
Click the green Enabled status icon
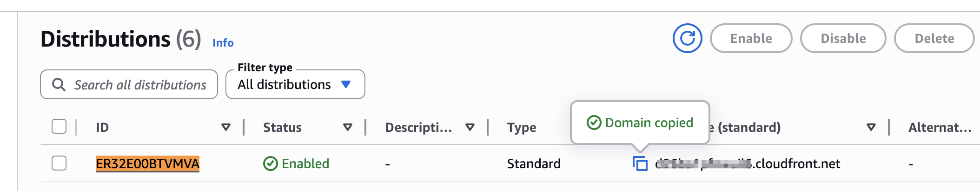click(x=270, y=164)
